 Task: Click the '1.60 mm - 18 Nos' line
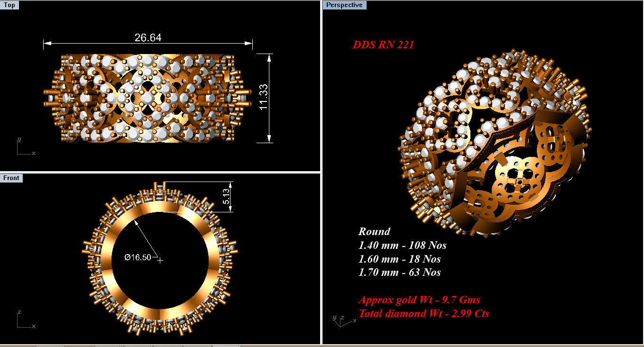coord(400,259)
